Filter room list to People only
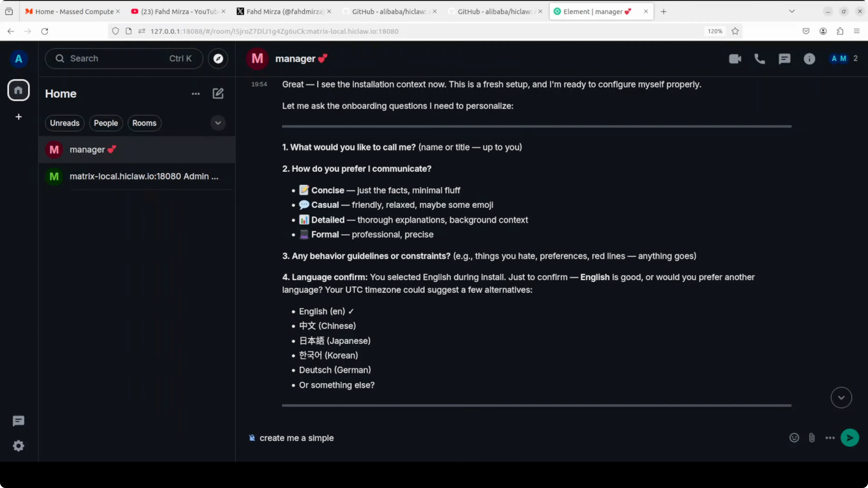The width and height of the screenshot is (868, 488). tap(106, 123)
